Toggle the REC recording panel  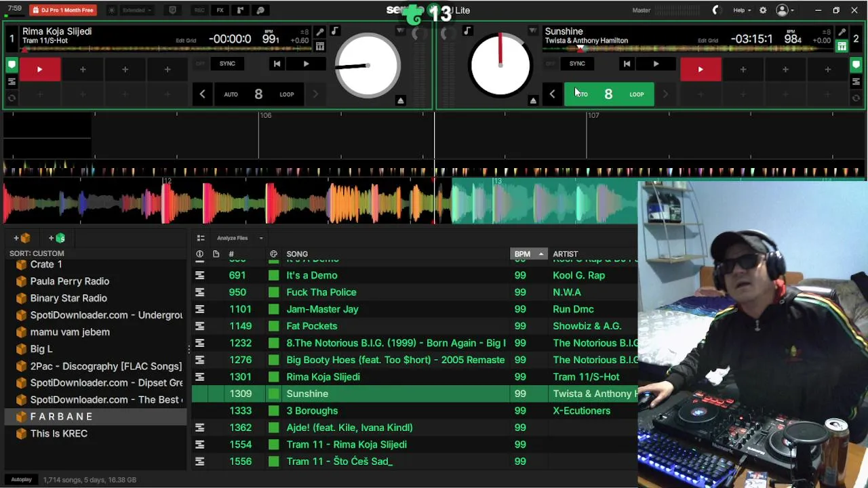[x=199, y=10]
